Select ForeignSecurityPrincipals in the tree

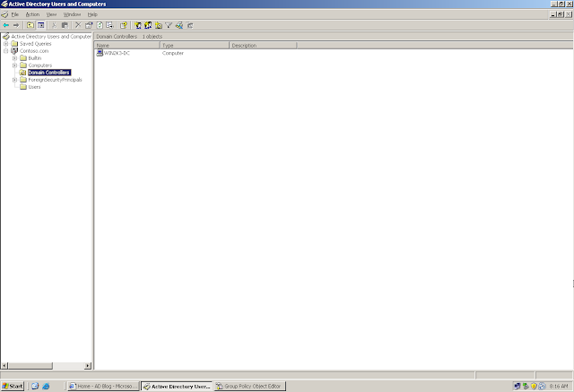pos(56,80)
